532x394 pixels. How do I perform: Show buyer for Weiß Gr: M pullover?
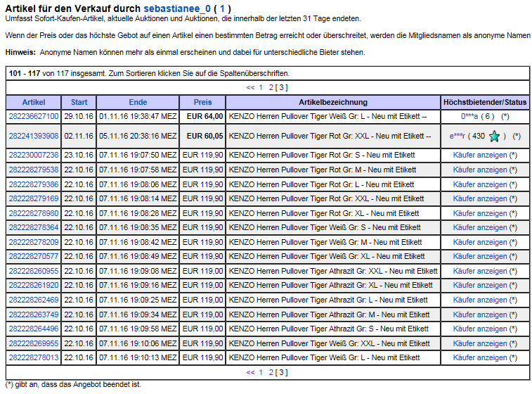[x=480, y=243]
